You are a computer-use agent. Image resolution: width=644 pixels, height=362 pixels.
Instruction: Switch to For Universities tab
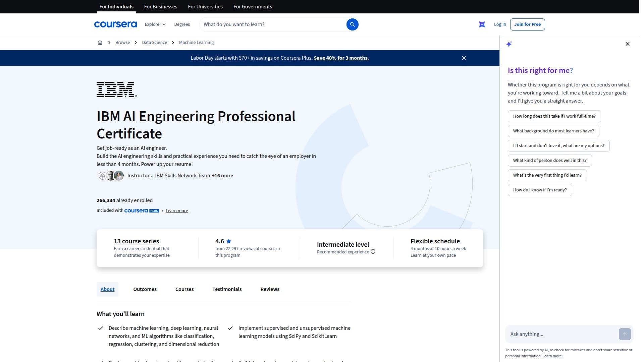point(205,7)
